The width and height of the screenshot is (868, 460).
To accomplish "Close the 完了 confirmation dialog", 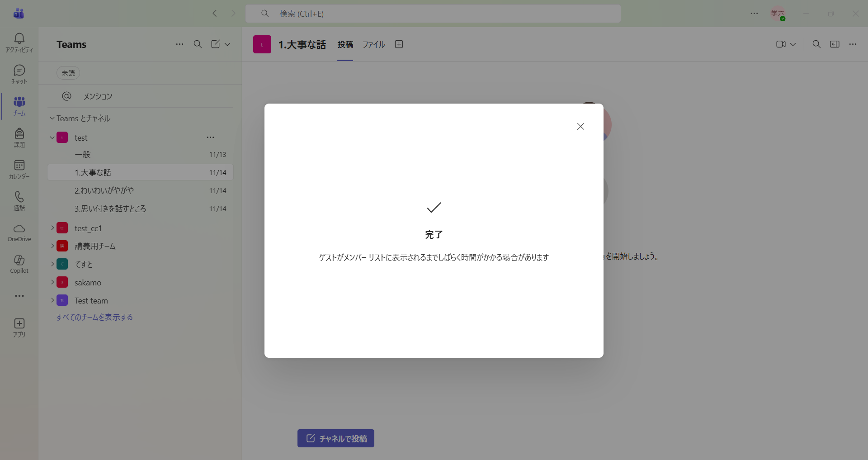I will (x=580, y=127).
